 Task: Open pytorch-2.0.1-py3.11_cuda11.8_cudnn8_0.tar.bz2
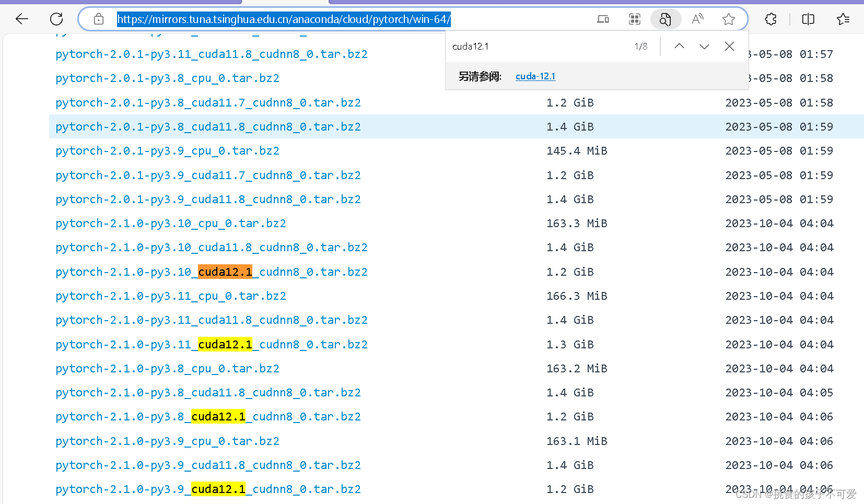(212, 54)
